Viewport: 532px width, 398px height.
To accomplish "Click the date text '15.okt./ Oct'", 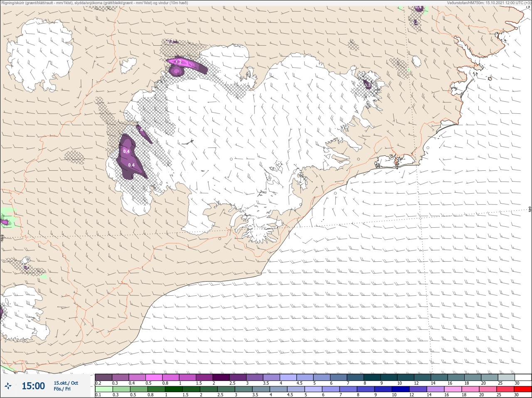I will pyautogui.click(x=66, y=383).
